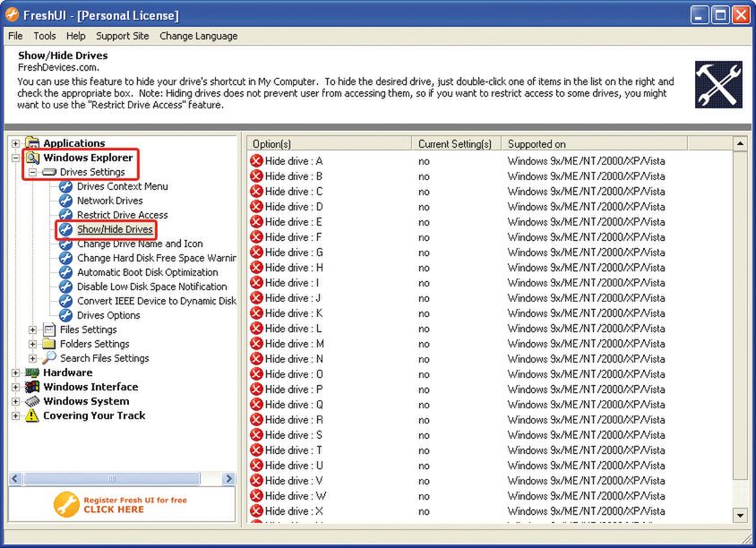Click the Register Fresh UI CLICK HERE banner
756x548 pixels.
click(122, 505)
